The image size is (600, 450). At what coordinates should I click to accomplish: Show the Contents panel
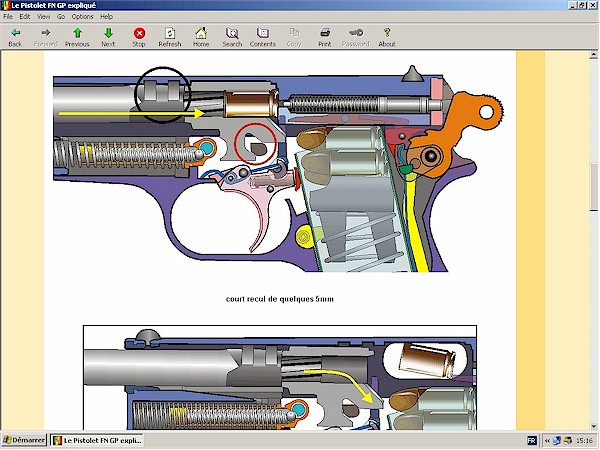coord(262,37)
